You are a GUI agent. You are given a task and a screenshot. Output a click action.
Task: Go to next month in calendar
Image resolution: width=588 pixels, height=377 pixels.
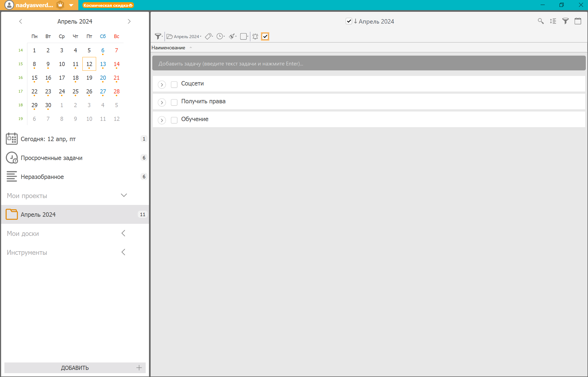(129, 21)
